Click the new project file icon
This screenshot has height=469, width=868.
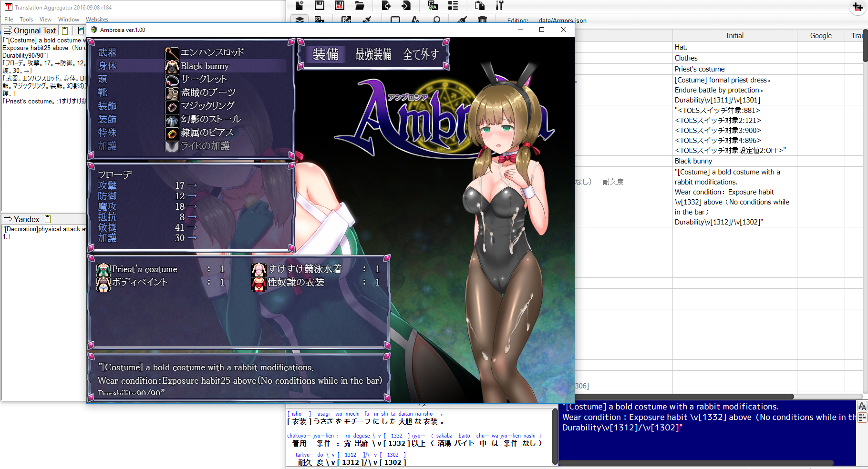coord(300,5)
